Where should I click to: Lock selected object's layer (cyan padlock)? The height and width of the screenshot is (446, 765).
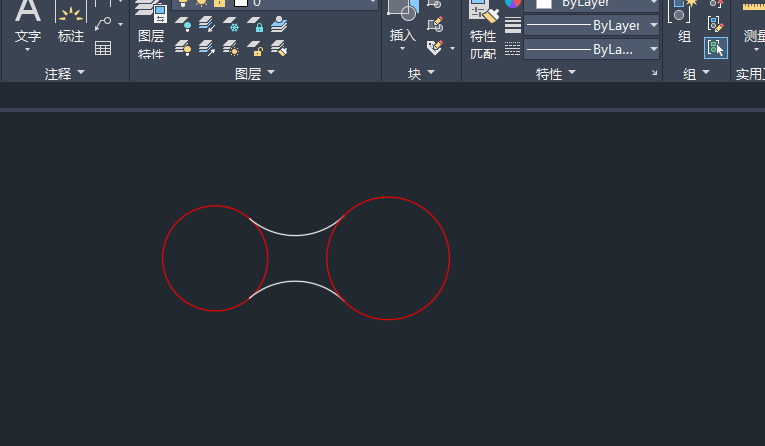[255, 24]
